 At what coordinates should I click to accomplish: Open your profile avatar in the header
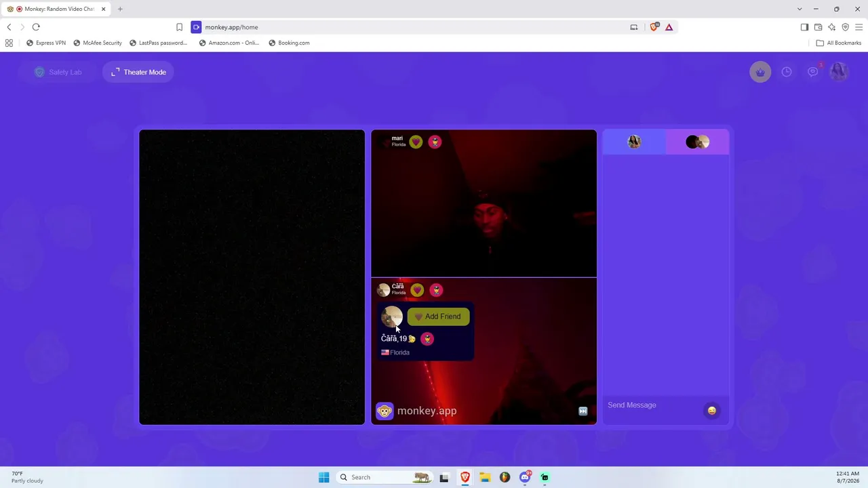point(839,72)
